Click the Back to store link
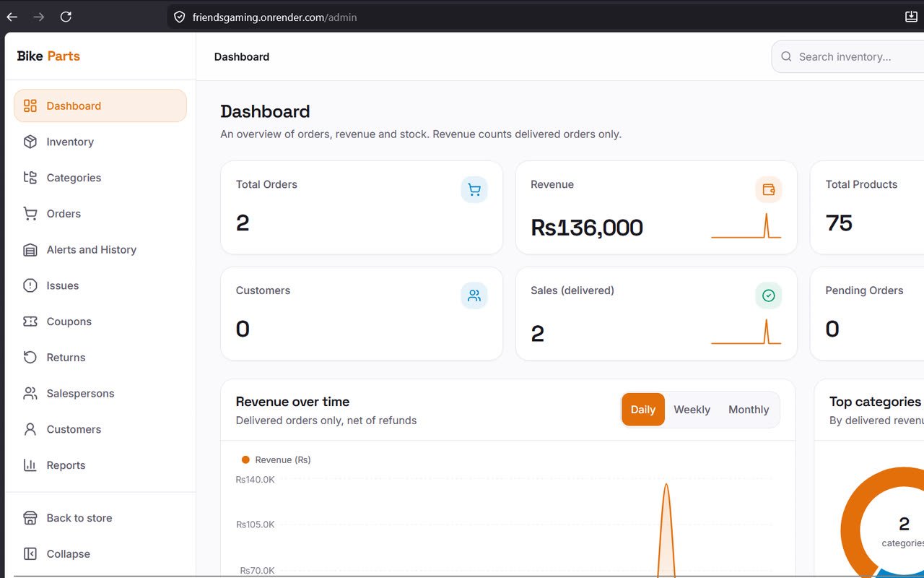 point(100,518)
